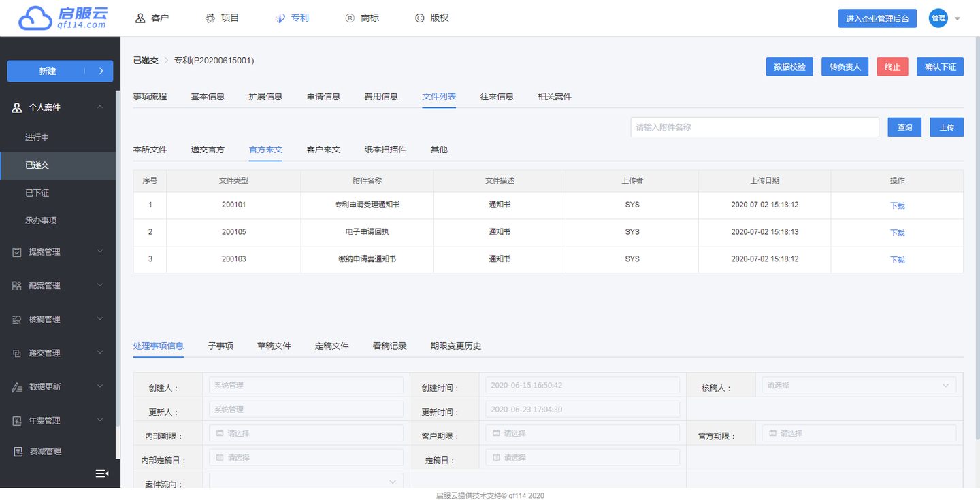Click the 商标 registered-mark icon
The width and height of the screenshot is (980, 500).
point(350,18)
